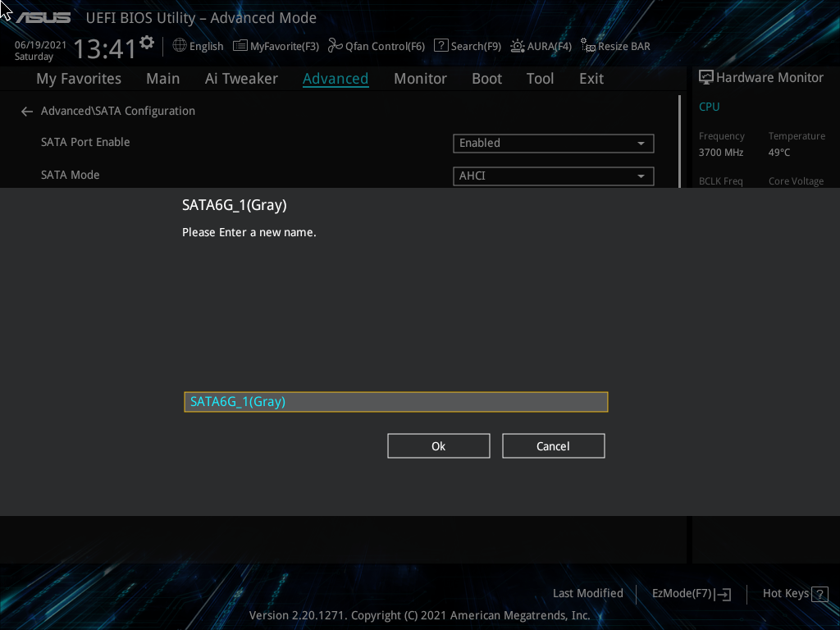Cancel the port renaming dialog
This screenshot has width=840, height=630.
[x=553, y=445]
